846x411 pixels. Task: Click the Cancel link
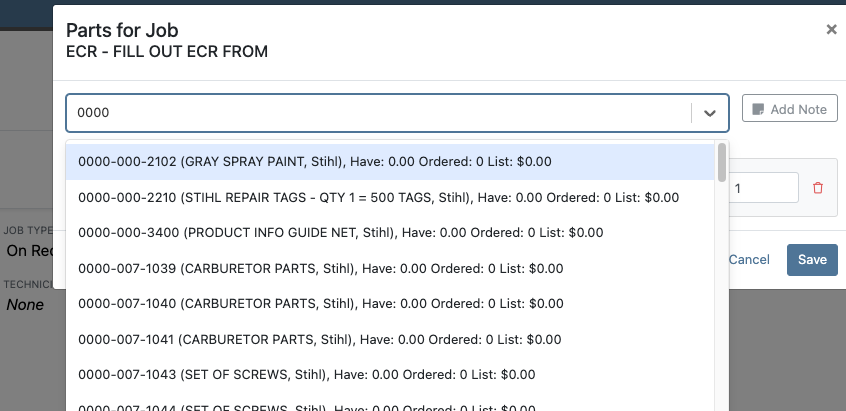(x=749, y=259)
